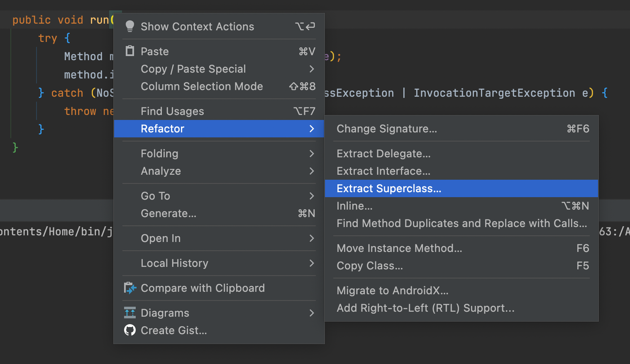Click the InvocationTargetException text in editor
Screen dimensions: 630x364
(494, 93)
